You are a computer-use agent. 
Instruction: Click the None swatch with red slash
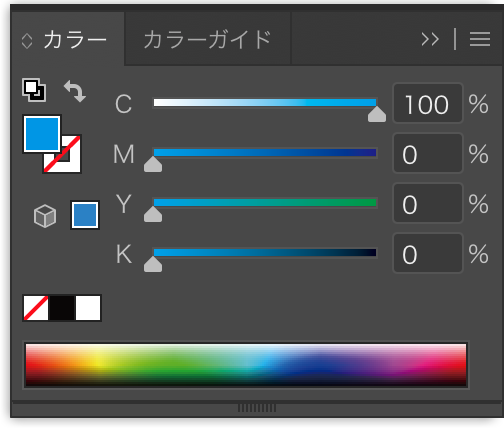tap(36, 308)
